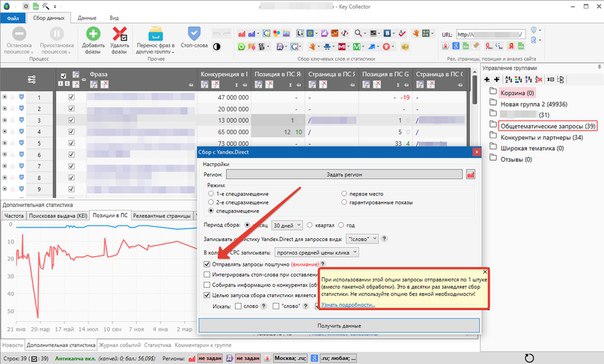Click the red scissors icon in the group management toolbar
Viewport: 604px width, 364px height.
pos(539,79)
